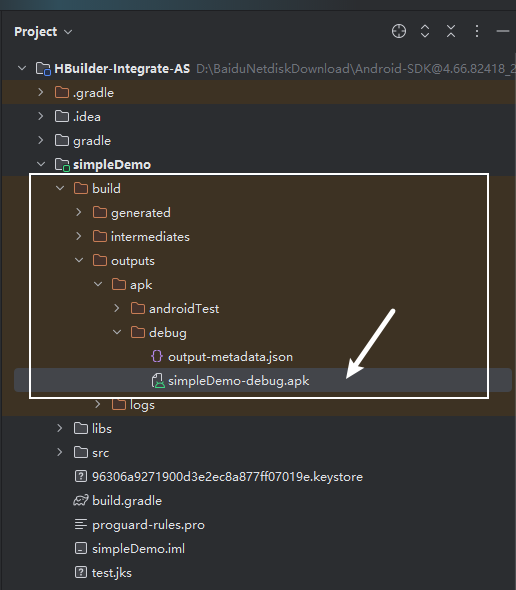Click the androidTest folder label

[184, 309]
